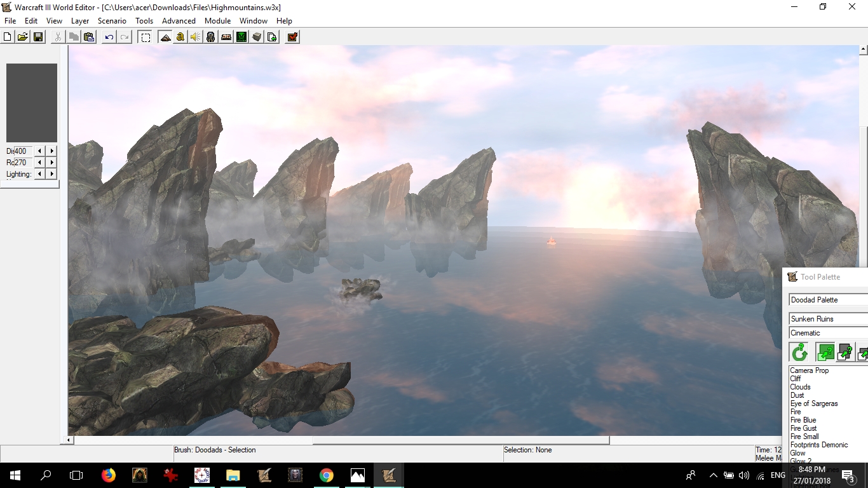The width and height of the screenshot is (868, 488).
Task: Select 'Fire Gust' in the doodad list
Action: click(804, 428)
